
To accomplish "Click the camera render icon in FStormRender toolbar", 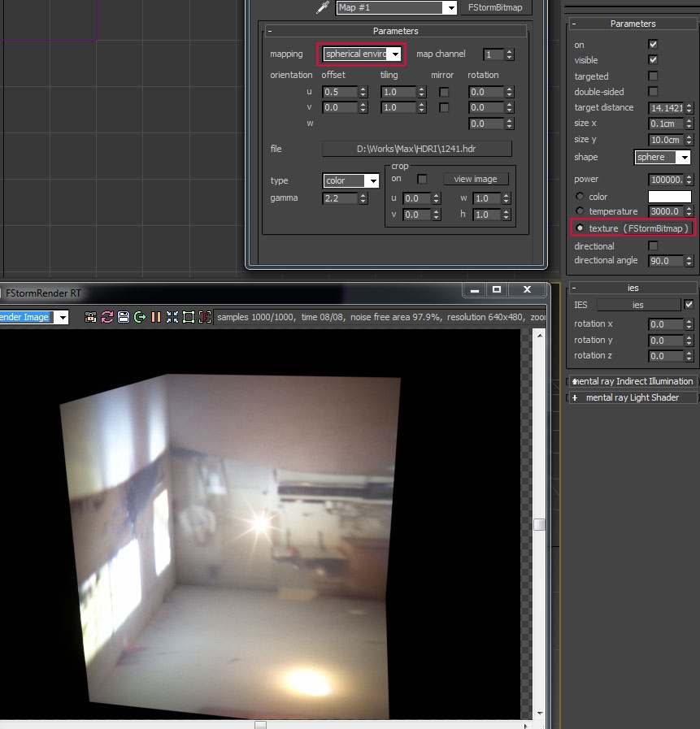I will tap(91, 317).
